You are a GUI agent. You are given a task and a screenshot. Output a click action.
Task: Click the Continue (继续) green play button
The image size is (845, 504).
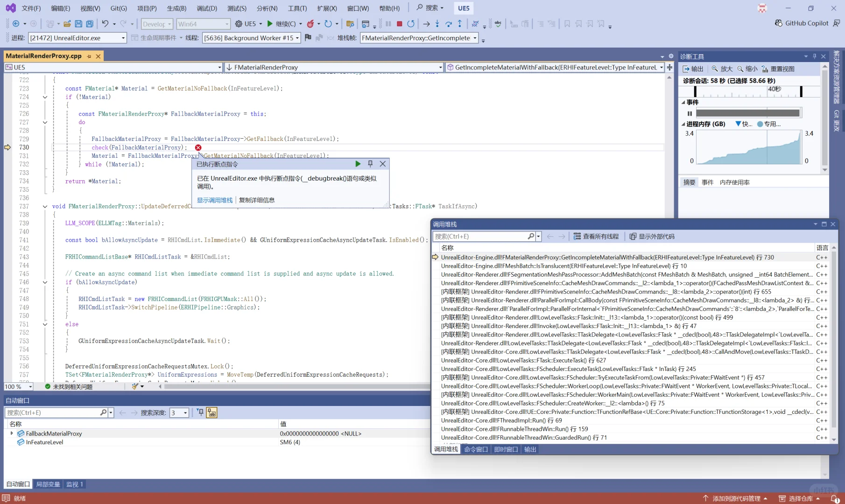(x=270, y=24)
